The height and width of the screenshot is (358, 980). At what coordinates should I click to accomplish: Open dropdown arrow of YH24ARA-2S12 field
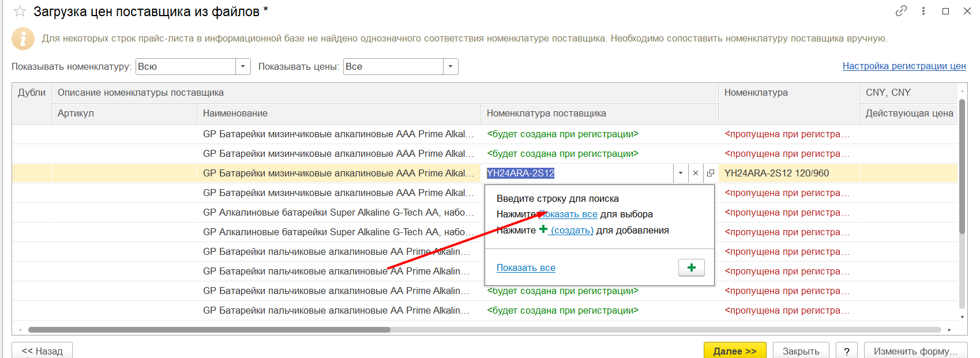tap(681, 173)
